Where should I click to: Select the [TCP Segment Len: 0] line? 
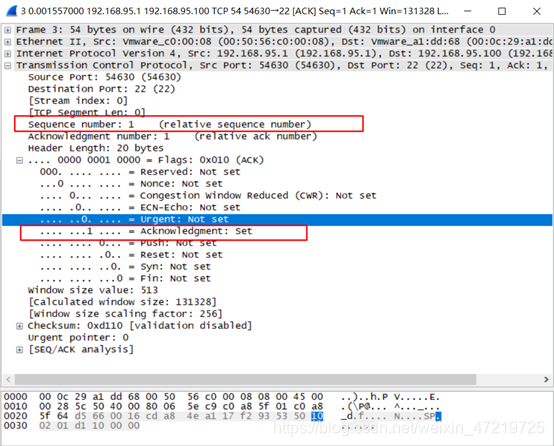click(87, 112)
